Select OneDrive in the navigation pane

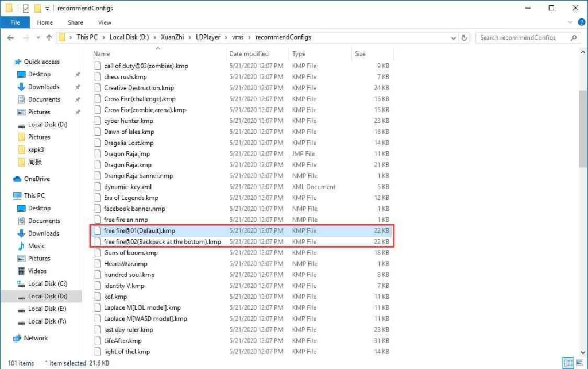coord(37,179)
